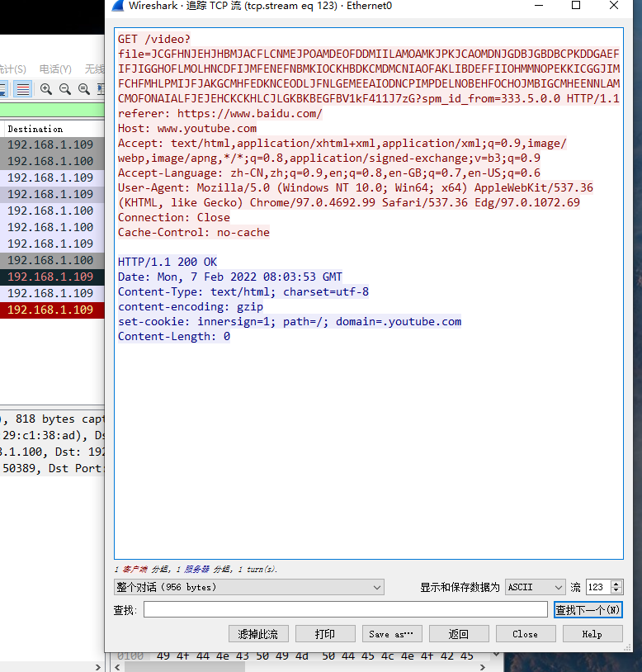
Task: Maximize the Follow TCP Stream window
Action: 576,6
